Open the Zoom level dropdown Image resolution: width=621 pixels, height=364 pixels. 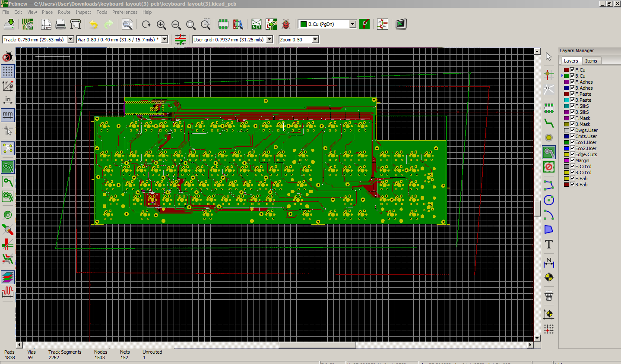point(315,40)
